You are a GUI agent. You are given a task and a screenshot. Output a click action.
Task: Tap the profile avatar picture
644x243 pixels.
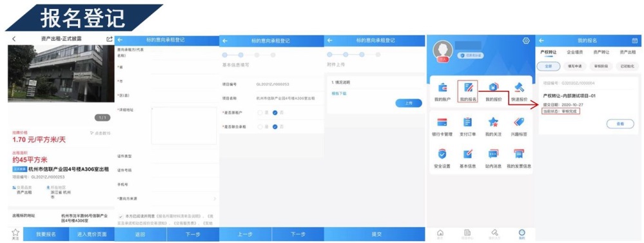443,51
